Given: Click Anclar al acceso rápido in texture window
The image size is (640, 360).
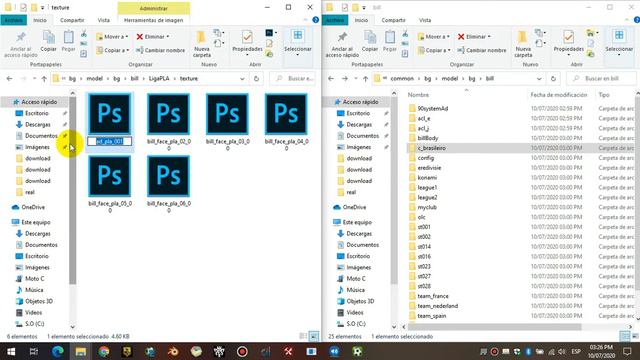Looking at the screenshot, I should coord(21,44).
